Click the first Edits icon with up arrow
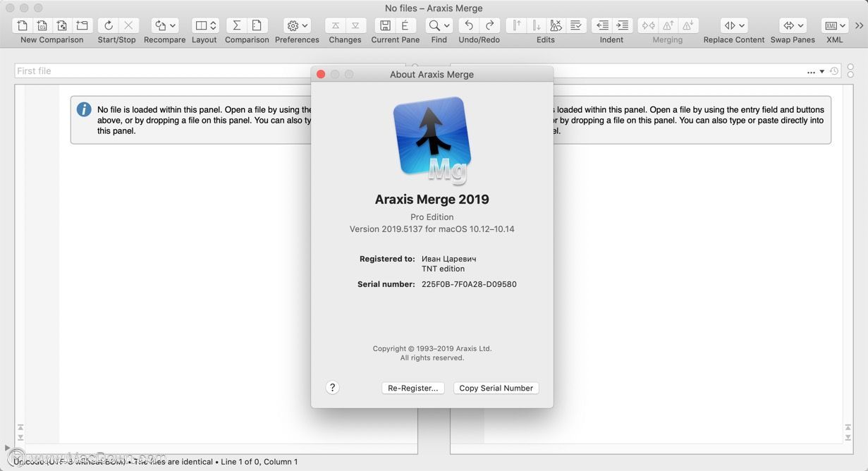The image size is (868, 471). (x=516, y=25)
